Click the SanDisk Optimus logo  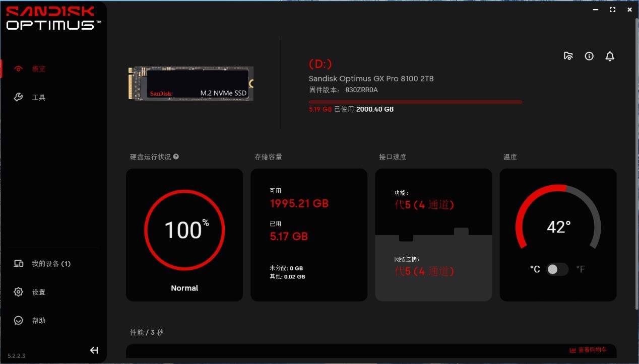click(x=53, y=18)
